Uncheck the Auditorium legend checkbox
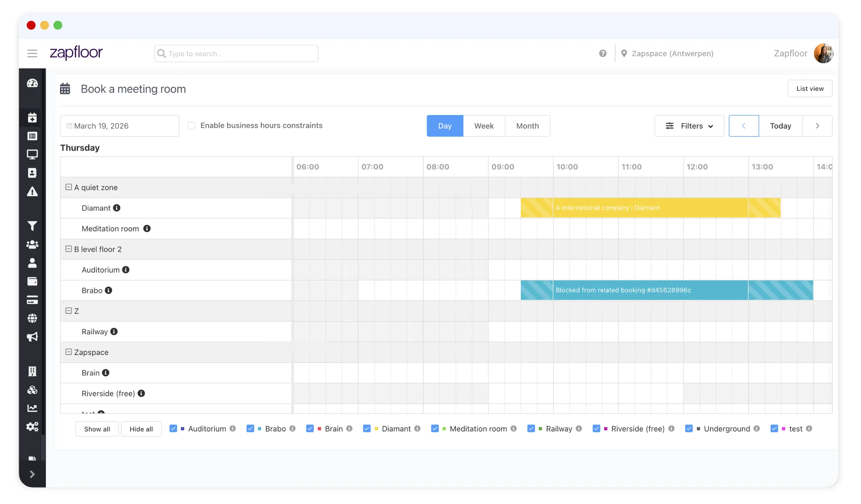 coord(173,429)
